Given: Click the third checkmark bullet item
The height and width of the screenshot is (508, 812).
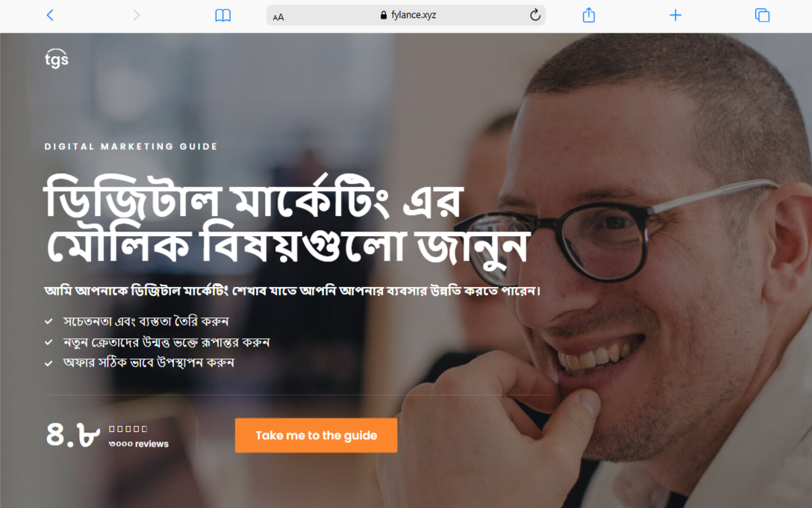Looking at the screenshot, I should [140, 362].
